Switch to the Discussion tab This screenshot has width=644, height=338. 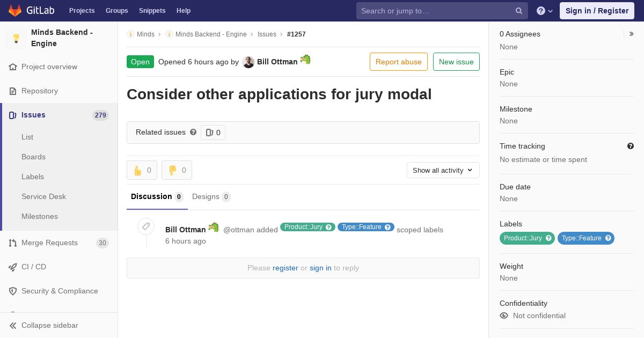click(x=157, y=197)
